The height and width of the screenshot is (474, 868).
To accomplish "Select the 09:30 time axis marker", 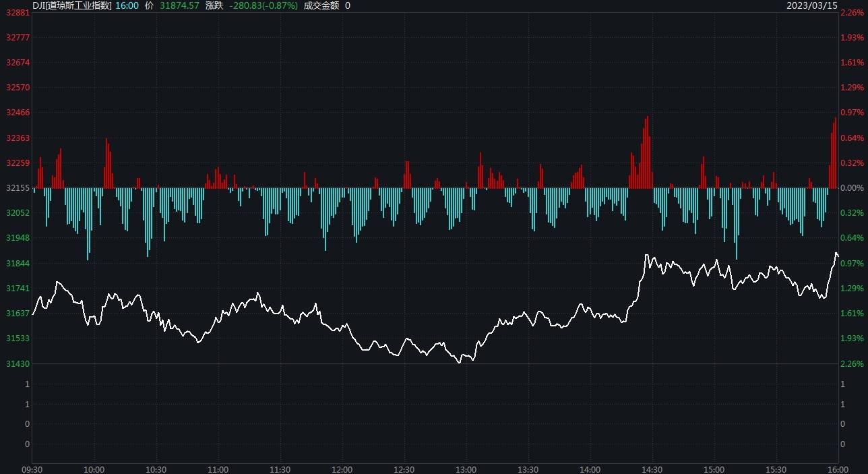I will click(x=32, y=469).
